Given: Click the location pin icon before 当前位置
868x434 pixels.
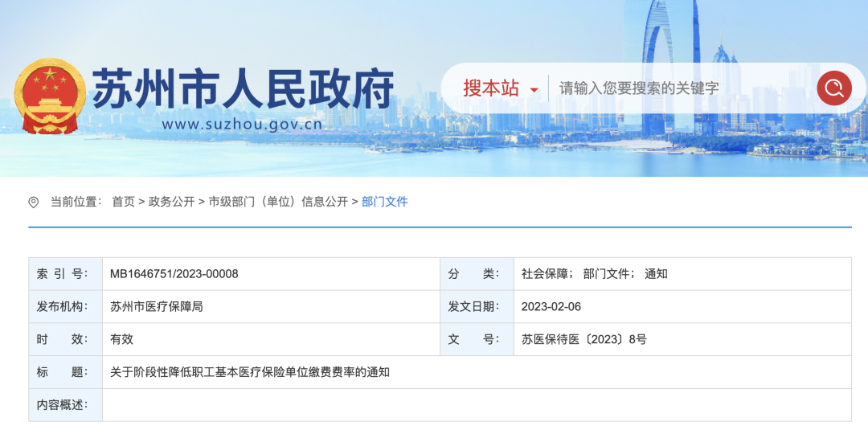Looking at the screenshot, I should (x=34, y=203).
